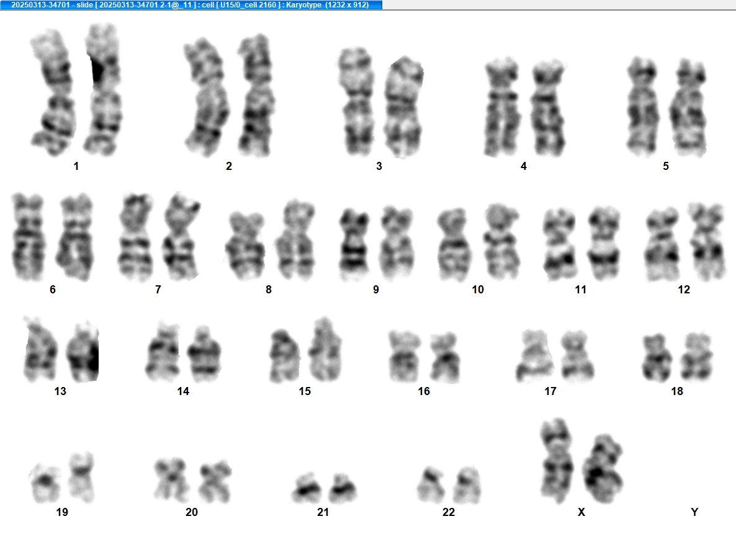This screenshot has width=736, height=560.
Task: Pick the left chromosome of pair 4
Action: (502, 107)
